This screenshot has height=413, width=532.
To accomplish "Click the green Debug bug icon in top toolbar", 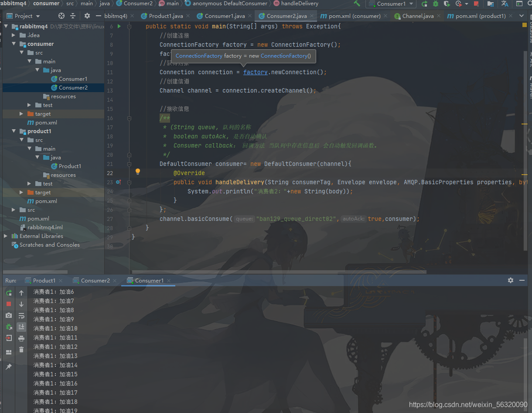I will coord(435,3).
